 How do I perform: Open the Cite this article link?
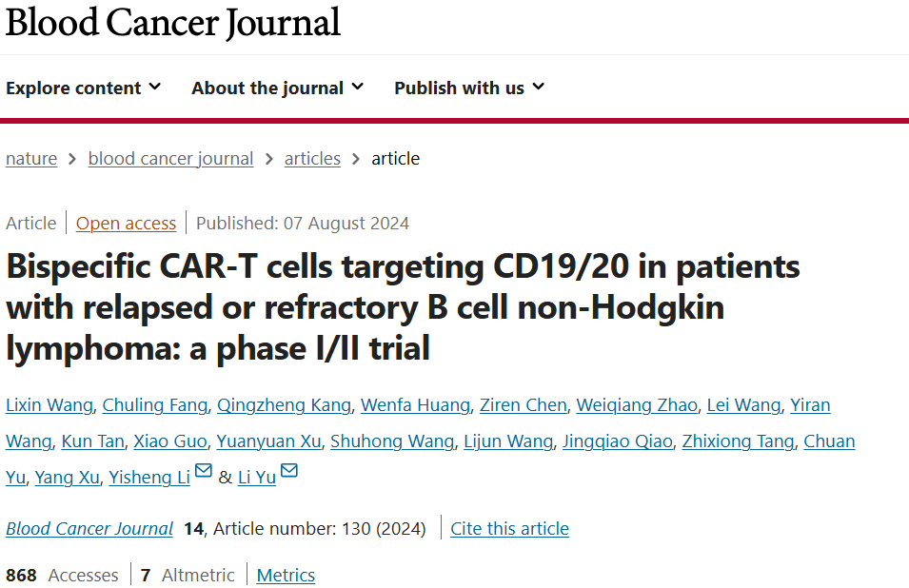point(509,529)
